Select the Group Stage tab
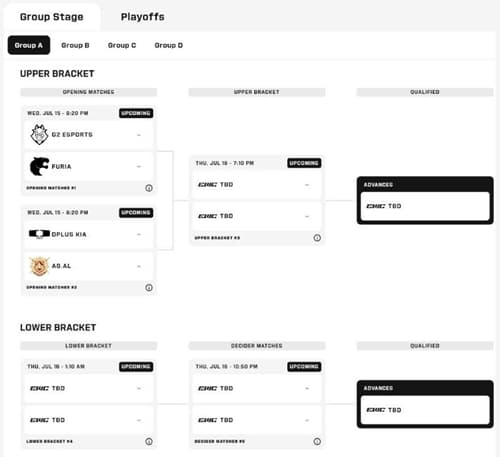 [x=52, y=17]
